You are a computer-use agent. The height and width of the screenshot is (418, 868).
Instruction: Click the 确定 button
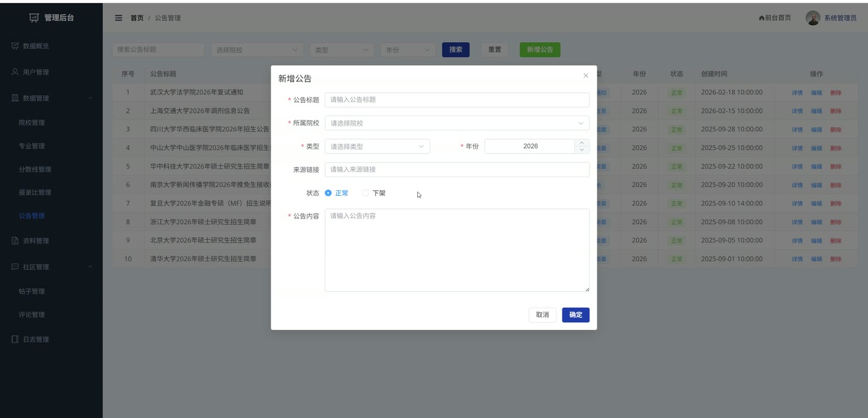pos(576,315)
